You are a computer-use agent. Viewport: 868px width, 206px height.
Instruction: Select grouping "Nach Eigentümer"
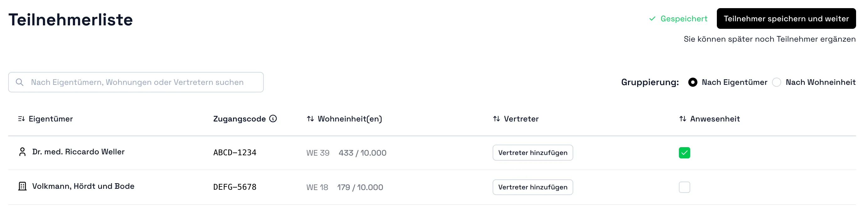pos(693,82)
